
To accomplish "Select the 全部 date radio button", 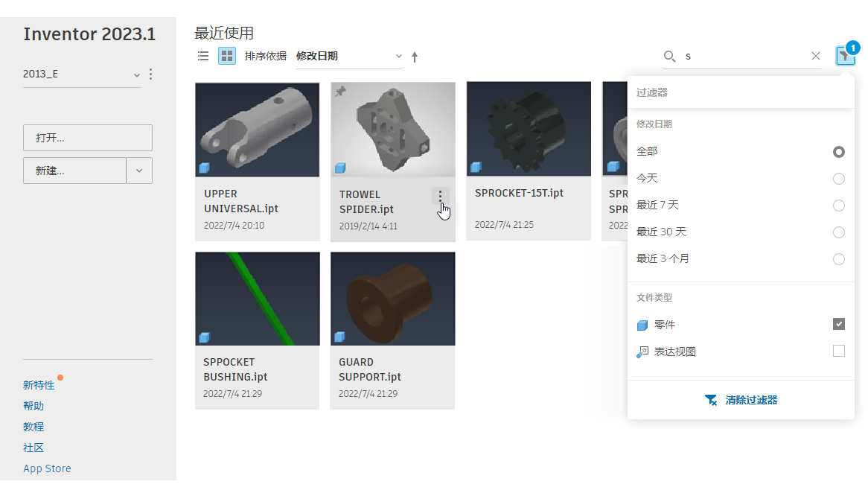I will pos(839,152).
